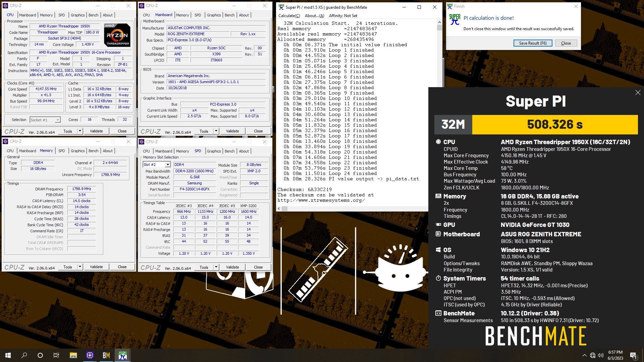This screenshot has height=362, width=644.
Task: Switch to About tab in SPD window
Action: 244,151
